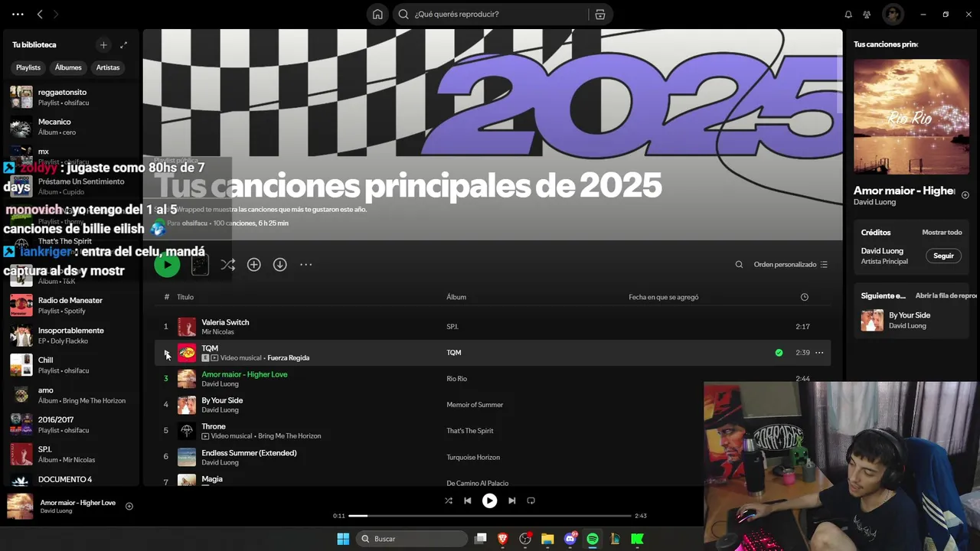Toggle repeat in the player bar
Viewport: 980px width, 551px height.
[531, 500]
